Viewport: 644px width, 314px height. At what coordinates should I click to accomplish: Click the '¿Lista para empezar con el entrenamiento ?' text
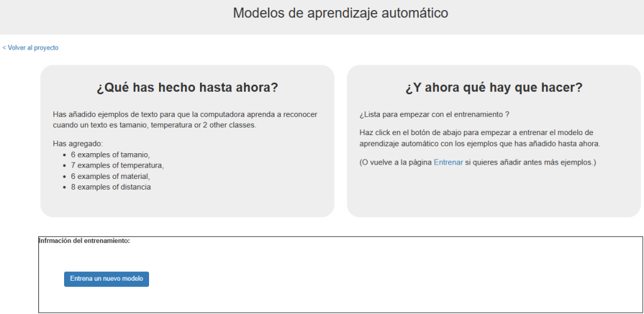(x=434, y=114)
